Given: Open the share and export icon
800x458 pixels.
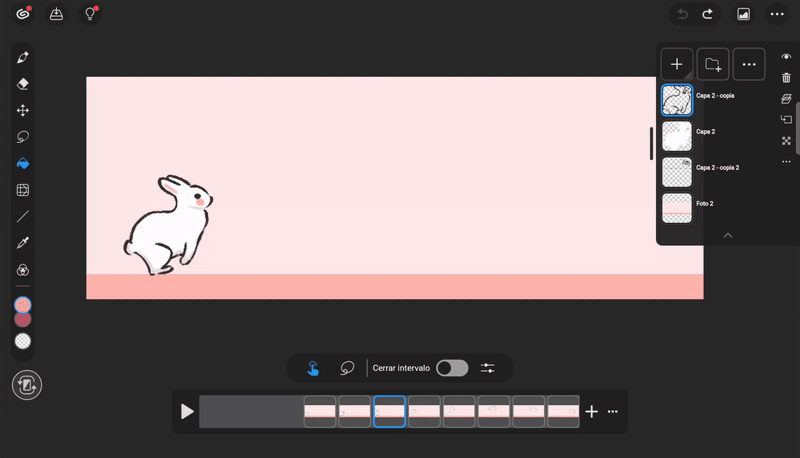Looking at the screenshot, I should coord(56,14).
